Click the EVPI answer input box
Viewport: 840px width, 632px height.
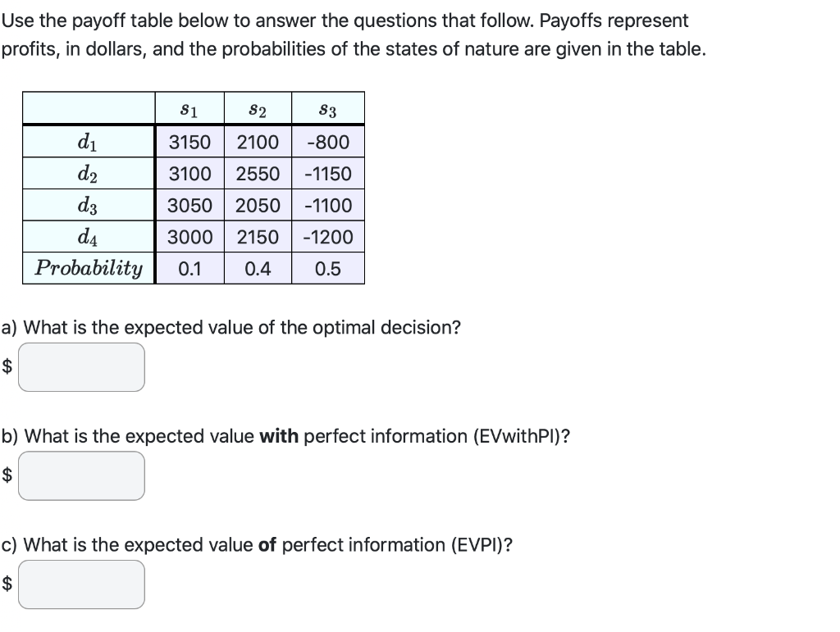[x=81, y=584]
